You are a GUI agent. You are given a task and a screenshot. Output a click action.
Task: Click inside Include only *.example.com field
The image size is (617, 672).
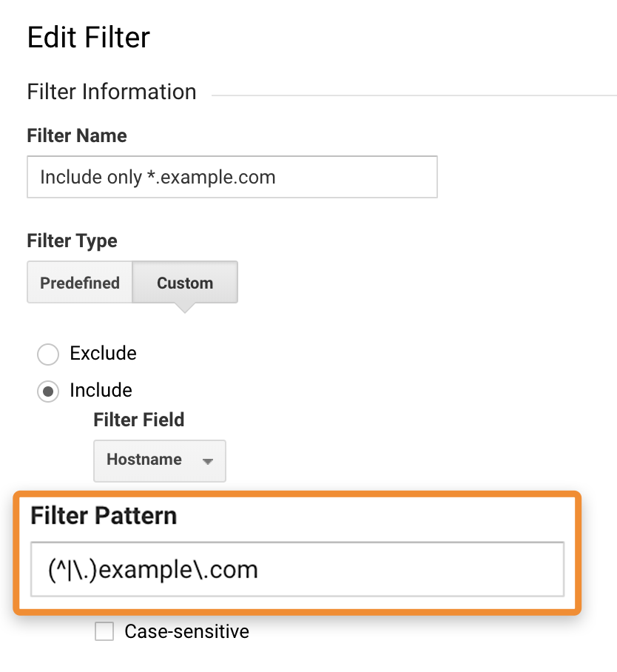[x=232, y=177]
